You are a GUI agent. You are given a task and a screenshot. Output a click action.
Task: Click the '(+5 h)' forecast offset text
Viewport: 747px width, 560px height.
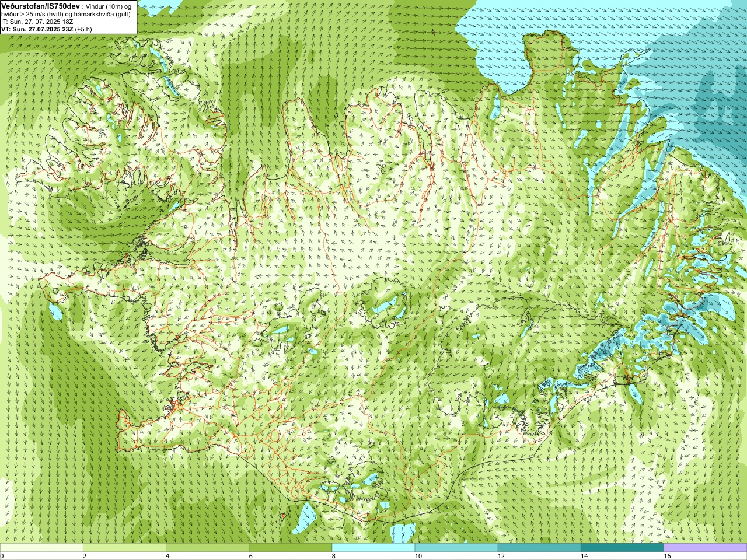(x=83, y=29)
